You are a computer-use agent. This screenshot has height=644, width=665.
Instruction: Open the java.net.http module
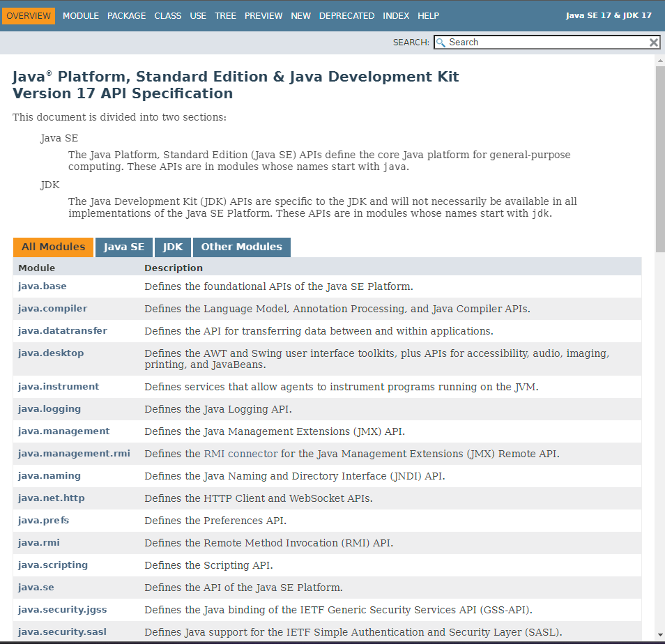[x=52, y=498]
